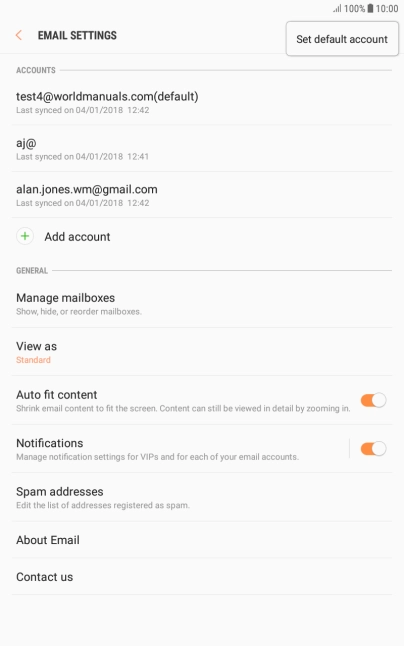Open alan.jones.wm@gmail.com account settings

(x=202, y=195)
